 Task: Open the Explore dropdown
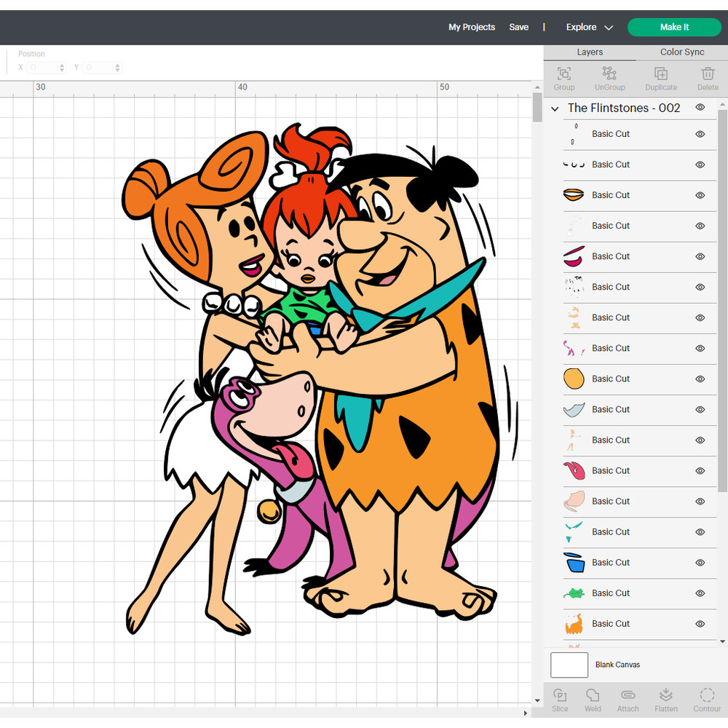590,27
